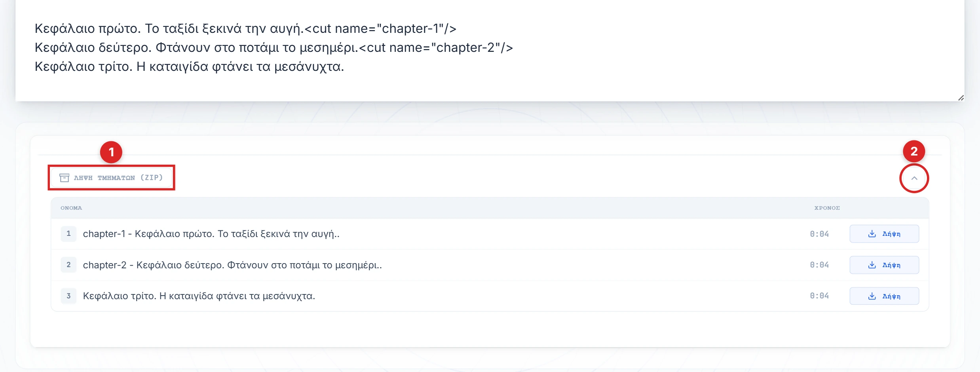Download the third segment audio
980x372 pixels.
(x=884, y=296)
